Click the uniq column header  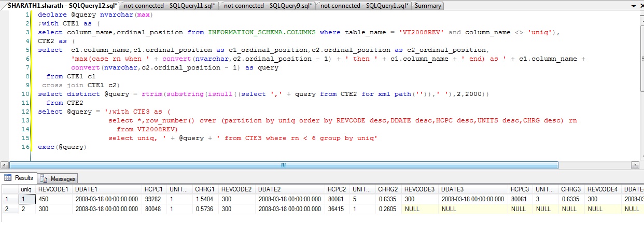point(27,190)
